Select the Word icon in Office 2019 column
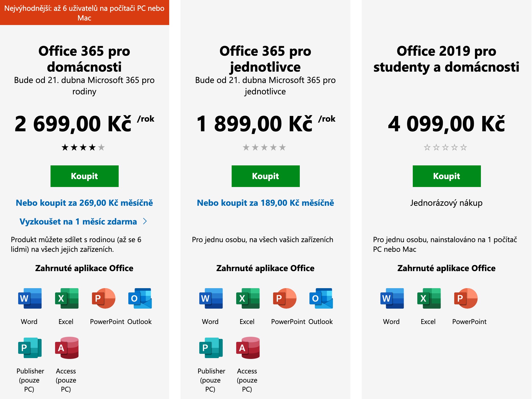 tap(392, 298)
